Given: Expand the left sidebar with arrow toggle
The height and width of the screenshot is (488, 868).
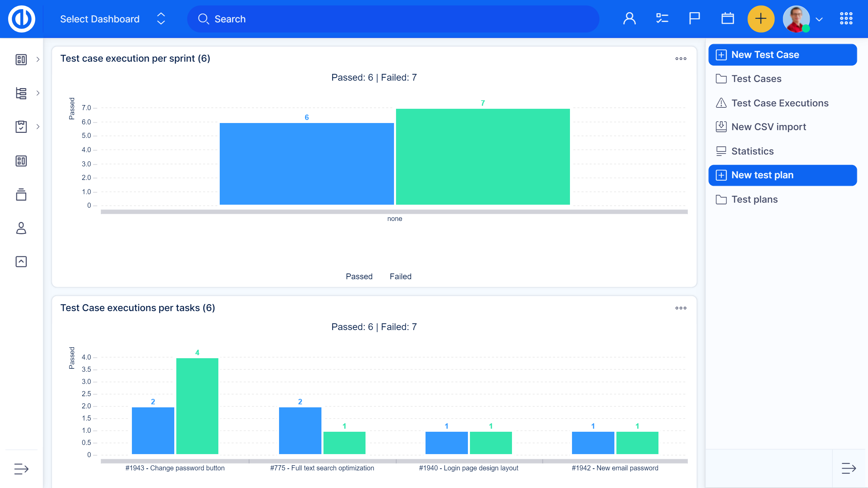Looking at the screenshot, I should coord(21,469).
